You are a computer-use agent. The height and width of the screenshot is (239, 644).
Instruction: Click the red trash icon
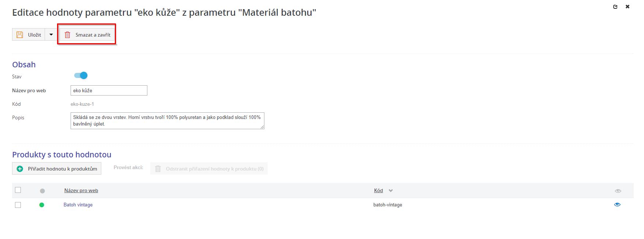click(67, 35)
